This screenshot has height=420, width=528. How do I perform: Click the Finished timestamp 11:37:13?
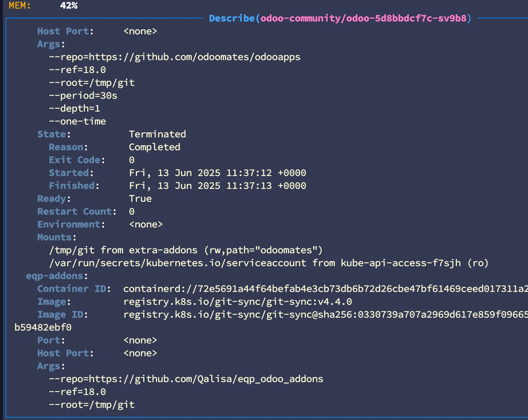tap(217, 186)
